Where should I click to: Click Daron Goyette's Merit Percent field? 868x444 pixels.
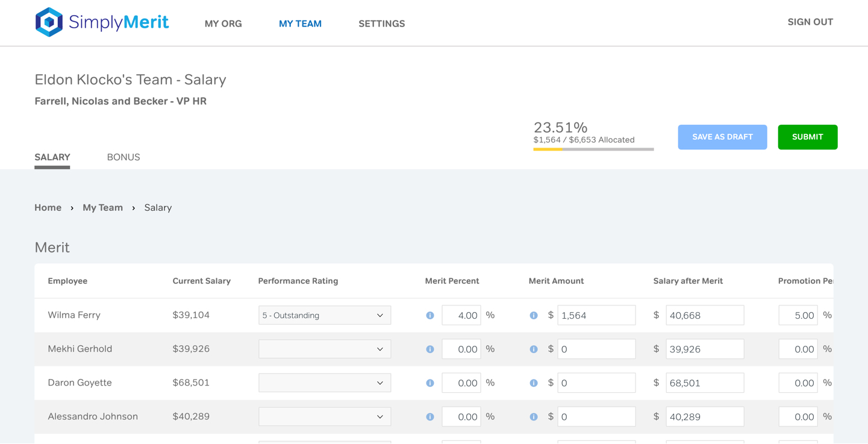461,383
